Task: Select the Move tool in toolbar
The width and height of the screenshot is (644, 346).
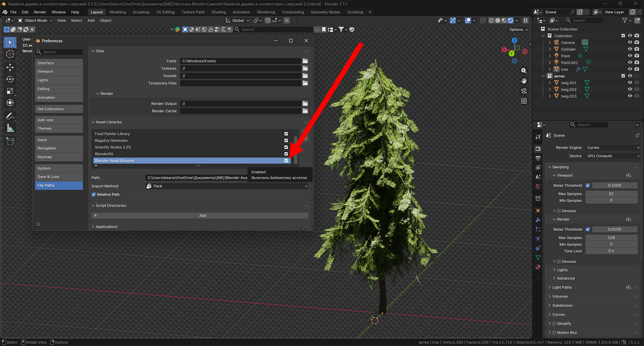Action: 10,67
